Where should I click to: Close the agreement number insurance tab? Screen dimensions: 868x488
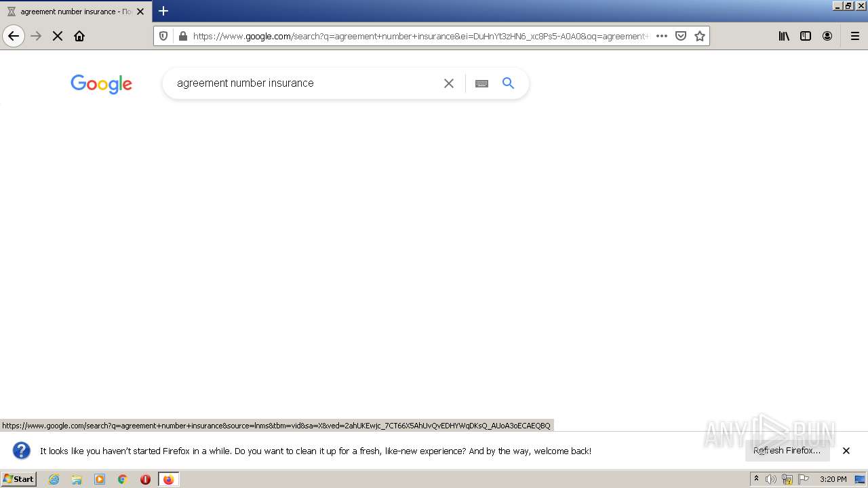tap(140, 12)
